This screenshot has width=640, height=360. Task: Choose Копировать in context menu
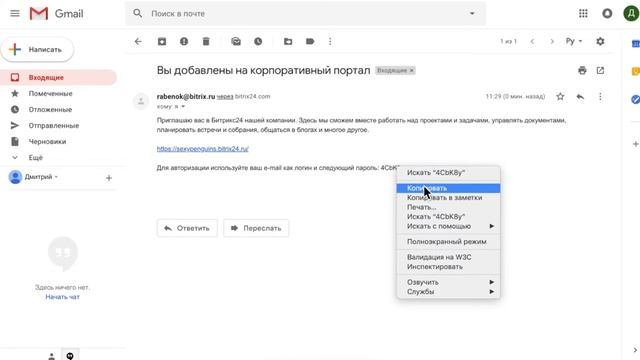click(x=448, y=188)
